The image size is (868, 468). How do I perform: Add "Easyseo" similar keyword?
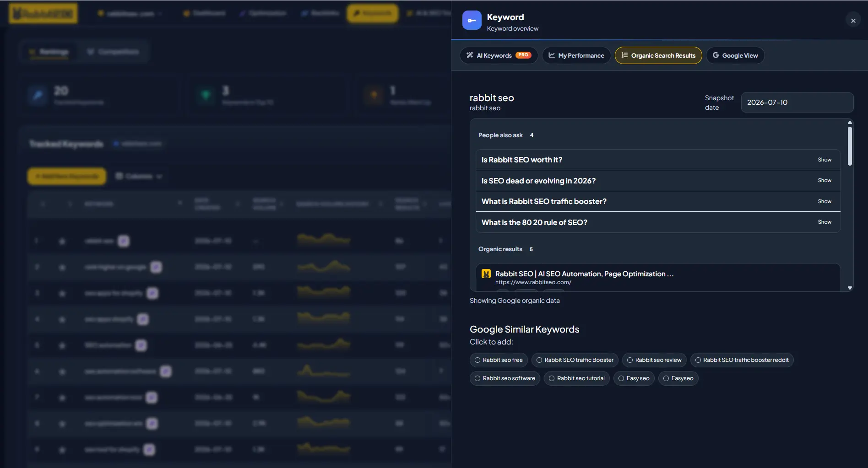click(x=678, y=378)
